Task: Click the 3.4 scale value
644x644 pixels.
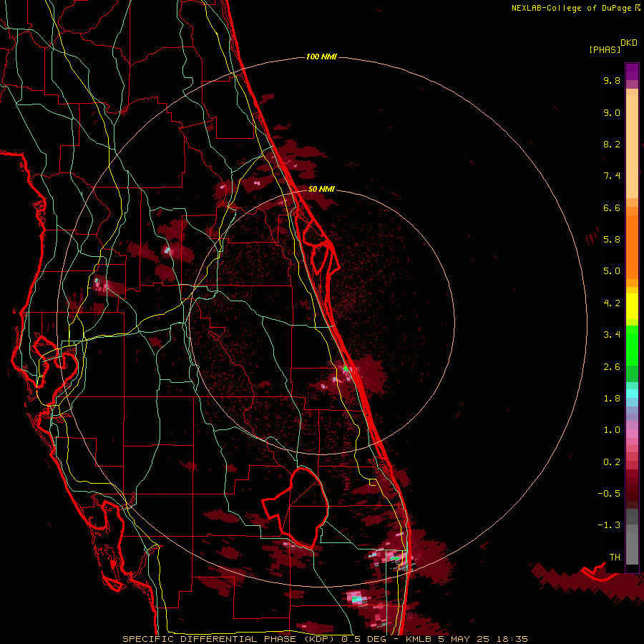Action: [x=612, y=335]
